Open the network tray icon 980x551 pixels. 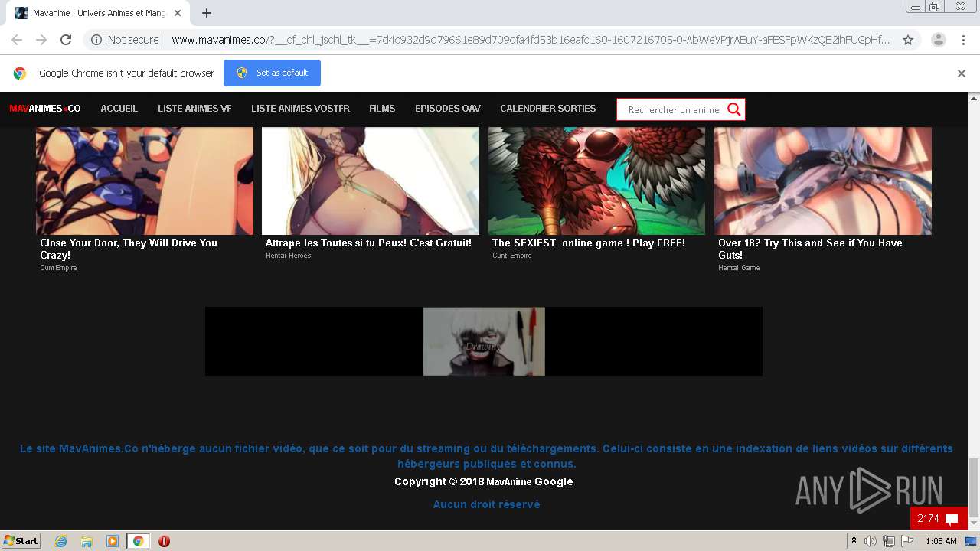coord(889,541)
